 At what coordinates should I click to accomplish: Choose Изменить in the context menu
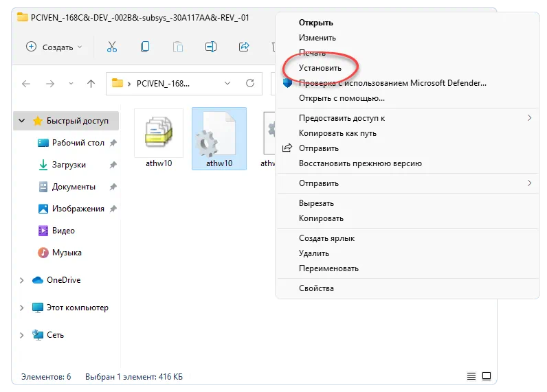(317, 38)
